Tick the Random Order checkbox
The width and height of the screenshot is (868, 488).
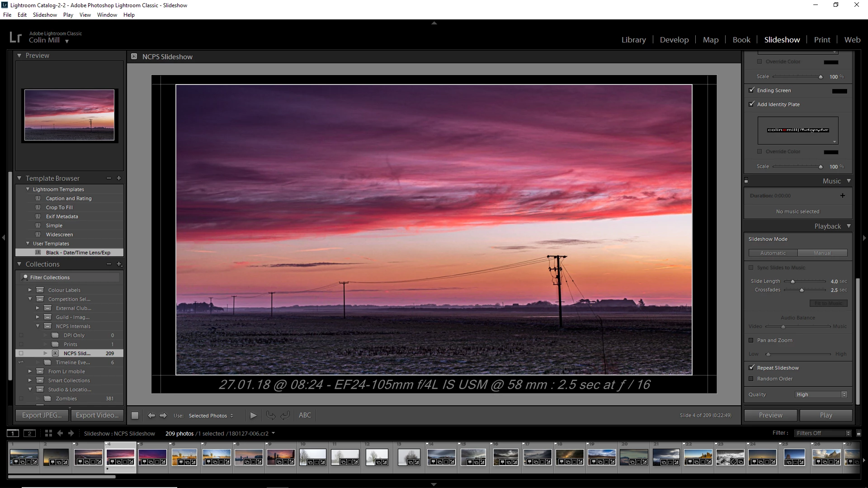751,379
